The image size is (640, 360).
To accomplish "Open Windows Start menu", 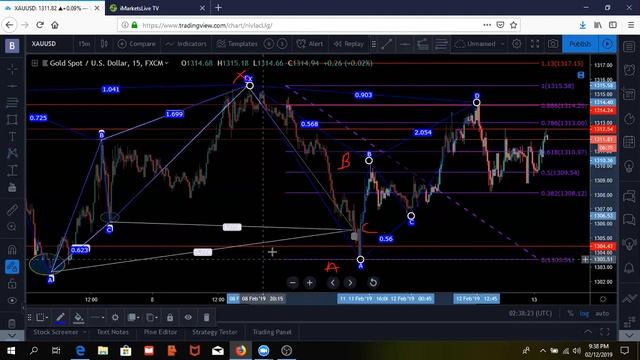I will point(11,351).
